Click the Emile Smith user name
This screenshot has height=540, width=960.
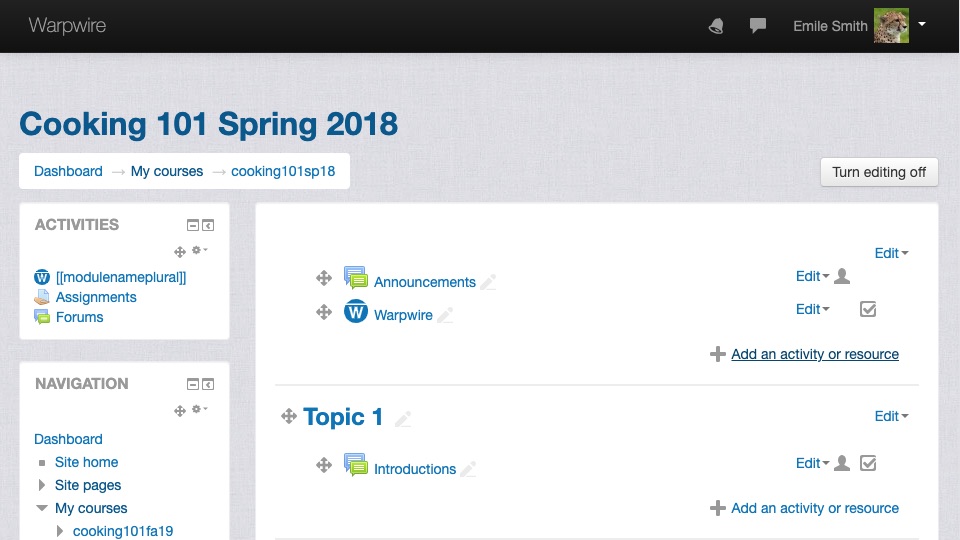click(x=830, y=26)
